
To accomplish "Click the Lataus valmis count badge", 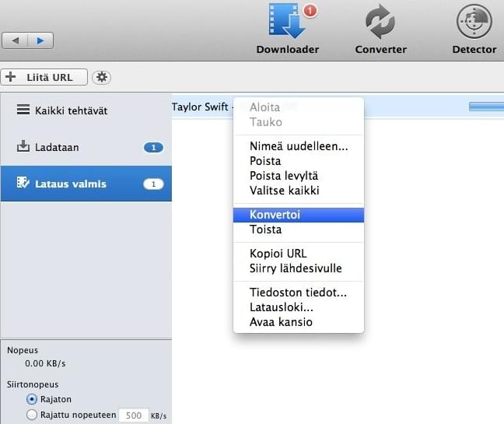I will tap(153, 184).
